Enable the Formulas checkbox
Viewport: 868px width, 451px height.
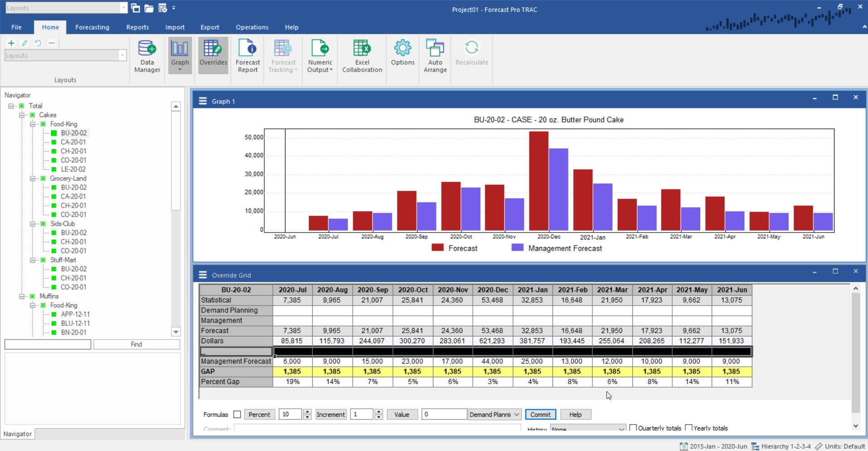click(237, 414)
